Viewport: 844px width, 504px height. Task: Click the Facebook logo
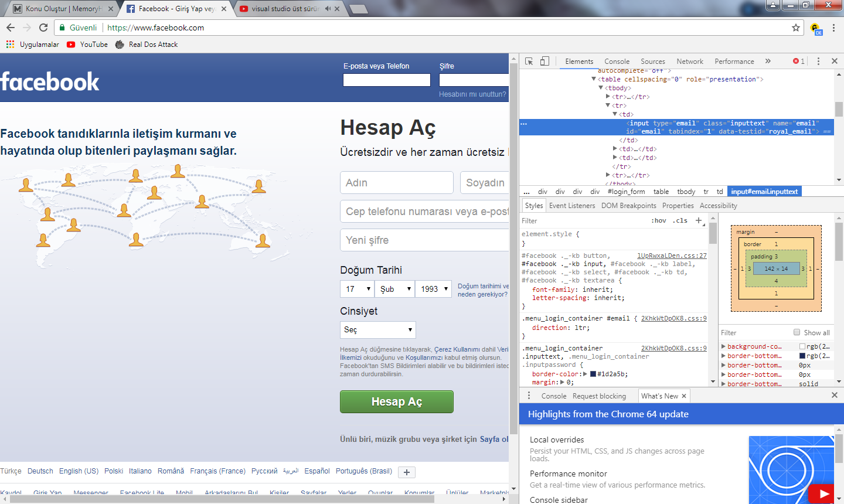[50, 81]
